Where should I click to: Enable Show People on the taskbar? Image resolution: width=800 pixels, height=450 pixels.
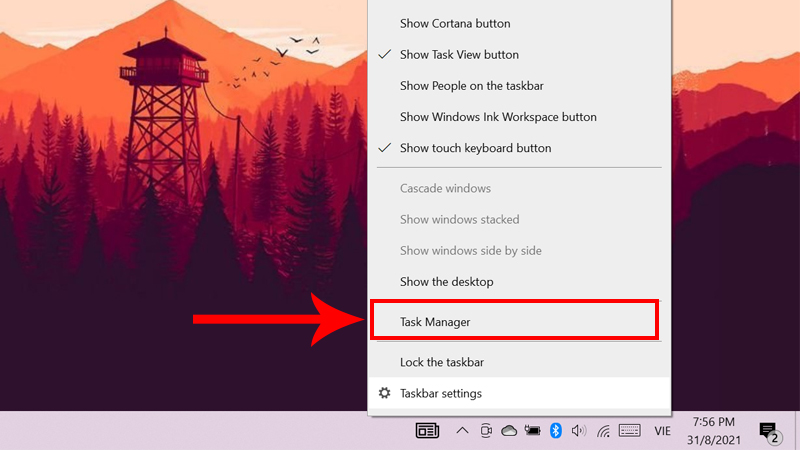[x=519, y=86]
